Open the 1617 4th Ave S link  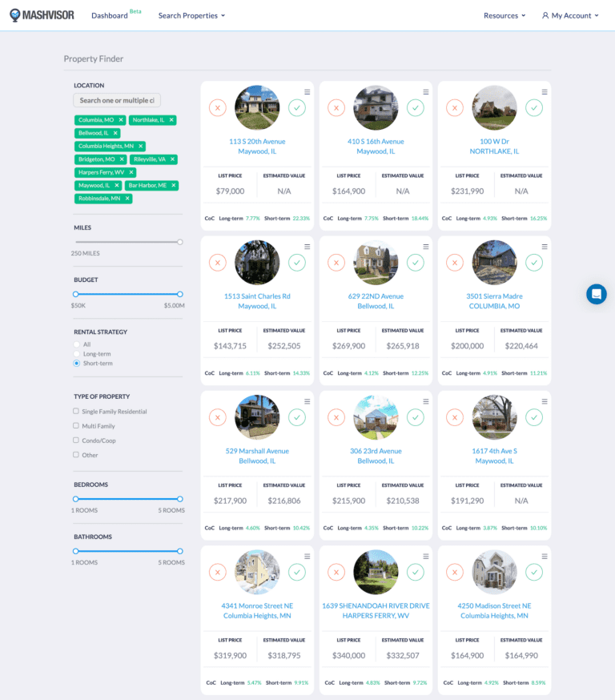click(495, 456)
